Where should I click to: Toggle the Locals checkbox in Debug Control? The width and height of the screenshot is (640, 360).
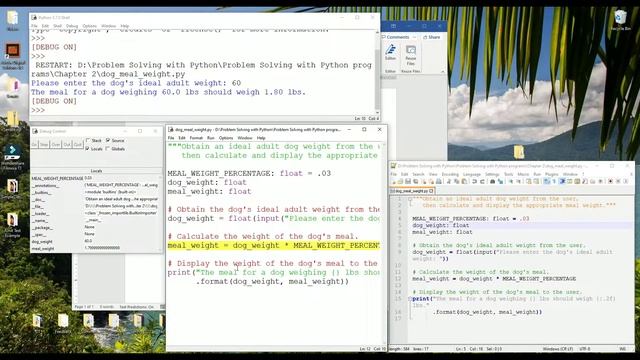87,149
